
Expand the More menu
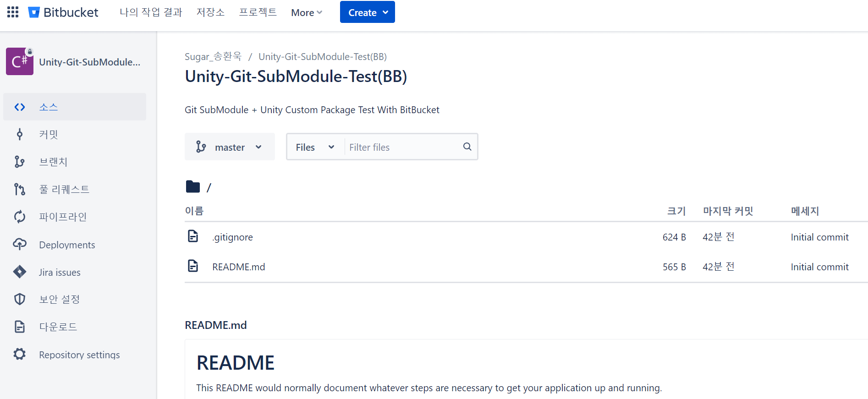[307, 13]
